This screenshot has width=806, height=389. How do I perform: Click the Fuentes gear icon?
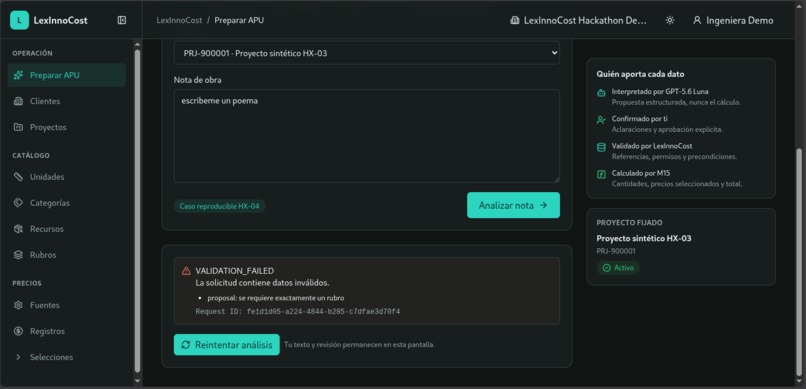click(19, 305)
